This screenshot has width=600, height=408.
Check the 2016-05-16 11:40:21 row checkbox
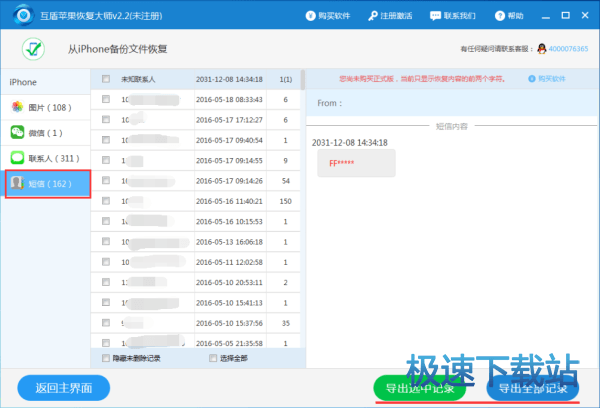pos(106,201)
